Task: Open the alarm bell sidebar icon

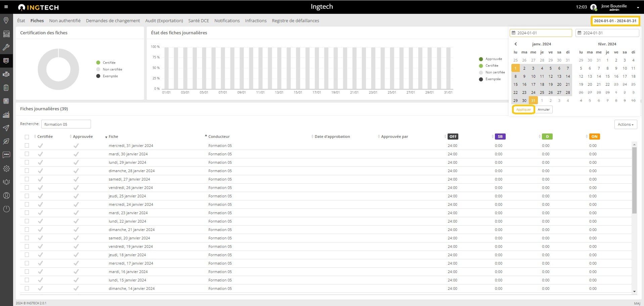Action: (6, 182)
